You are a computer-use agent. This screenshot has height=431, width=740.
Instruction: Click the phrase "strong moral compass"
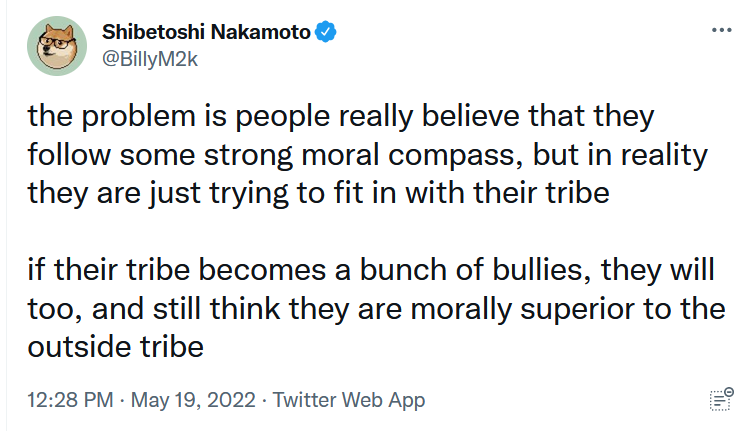tap(362, 155)
